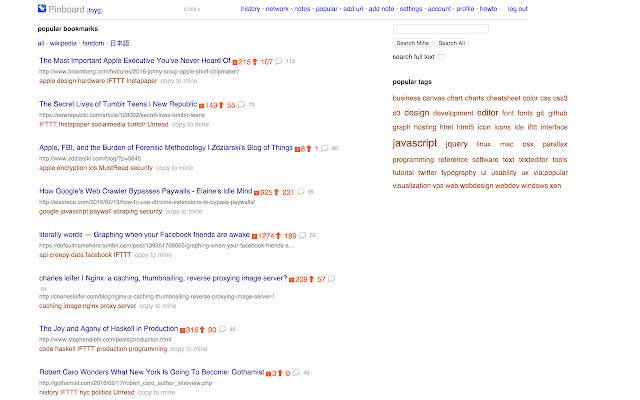Click the upvote arrow for Nginx bookmark
640x400 pixels.
pyautogui.click(x=311, y=279)
